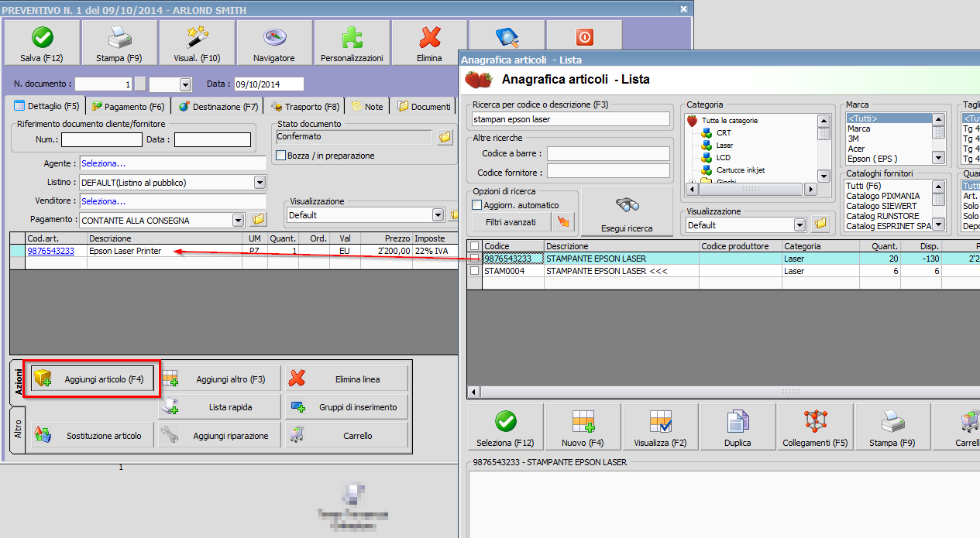
Task: Open folder button beside article list Visualizzazione
Action: point(820,224)
